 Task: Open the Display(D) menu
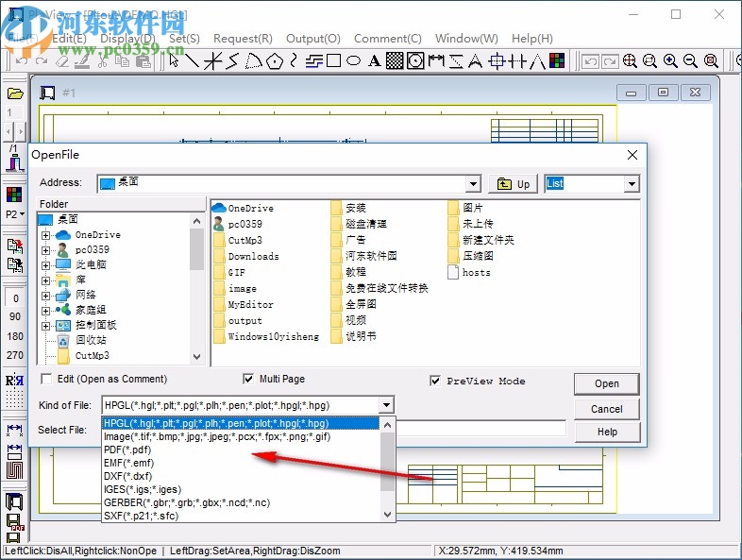pyautogui.click(x=127, y=39)
